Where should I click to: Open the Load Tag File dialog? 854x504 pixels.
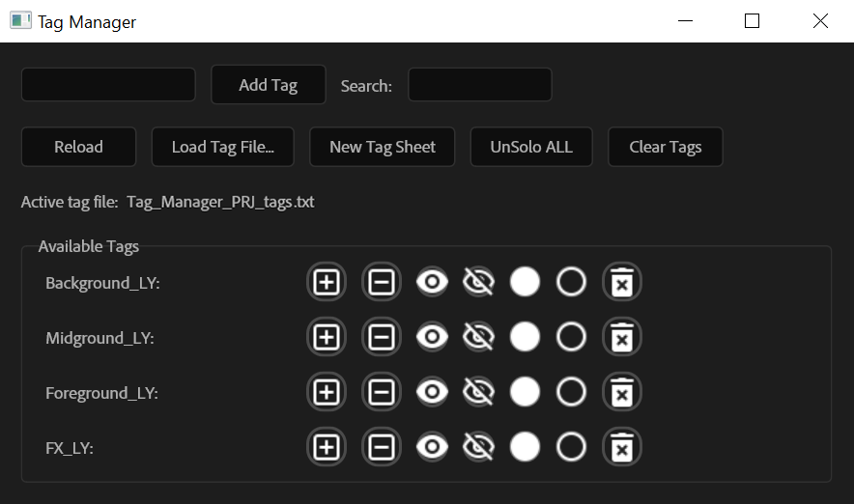pos(223,147)
